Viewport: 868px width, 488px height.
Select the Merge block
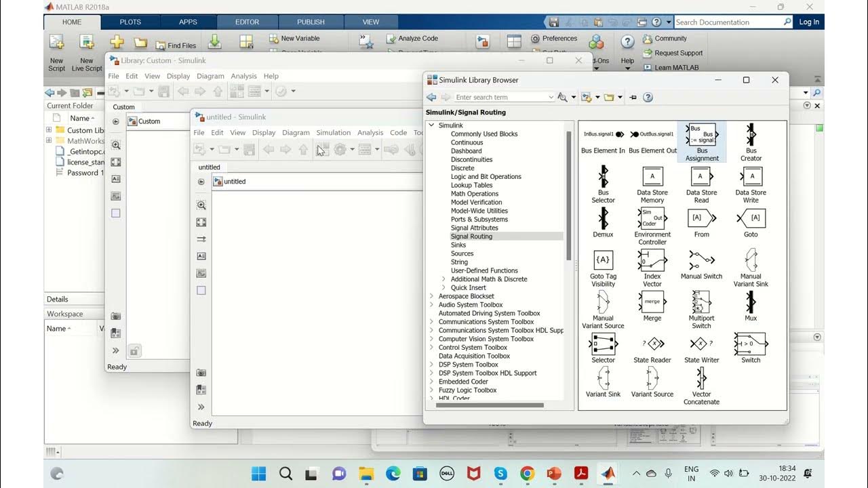click(x=652, y=306)
